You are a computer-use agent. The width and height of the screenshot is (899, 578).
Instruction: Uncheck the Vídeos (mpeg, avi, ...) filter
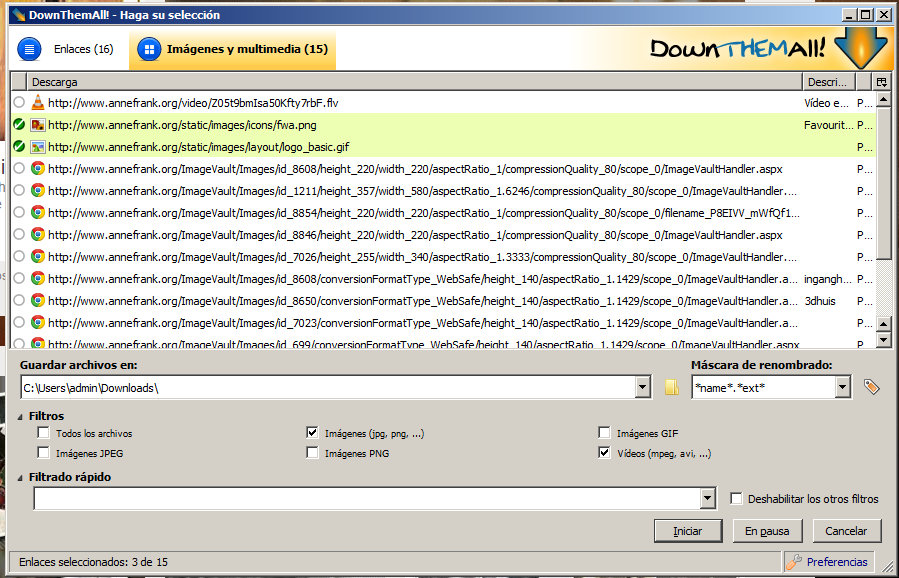(604, 453)
